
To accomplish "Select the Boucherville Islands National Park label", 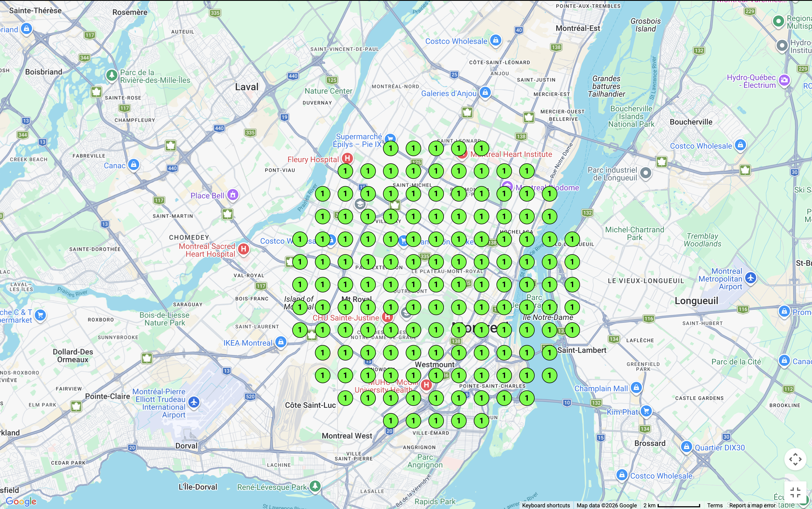I will pyautogui.click(x=631, y=117).
